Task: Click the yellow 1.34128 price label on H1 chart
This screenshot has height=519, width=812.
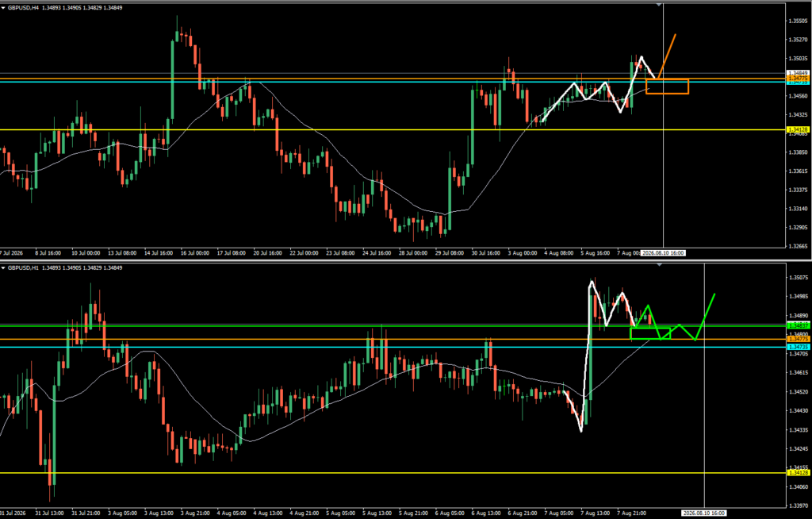Action: click(x=798, y=473)
